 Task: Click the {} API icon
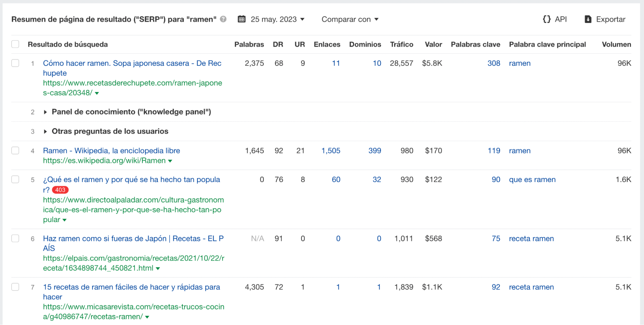(x=546, y=19)
